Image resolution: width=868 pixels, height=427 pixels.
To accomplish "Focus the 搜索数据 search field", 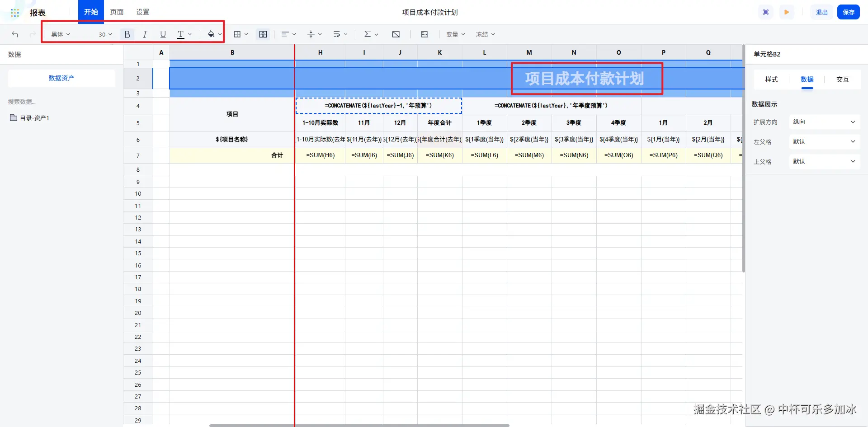I will pyautogui.click(x=61, y=102).
